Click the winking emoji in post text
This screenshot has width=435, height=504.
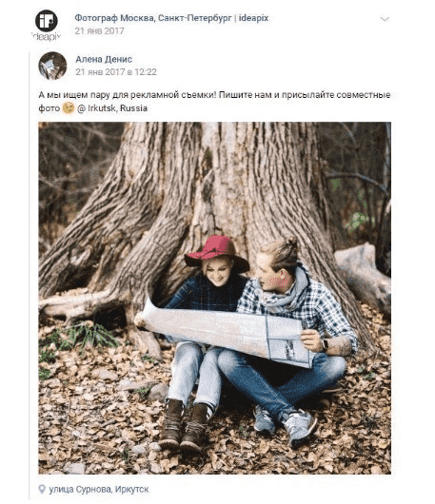pos(69,108)
